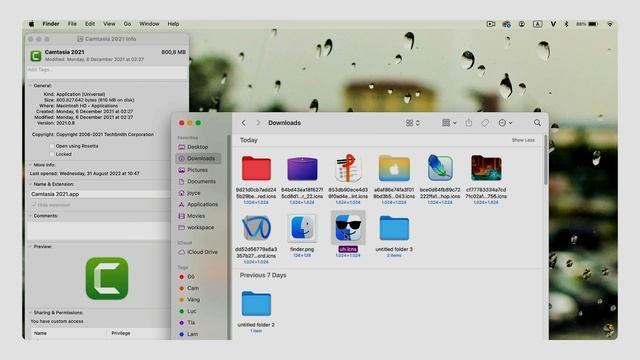Open the Go menu
This screenshot has width=640, height=360.
click(127, 24)
